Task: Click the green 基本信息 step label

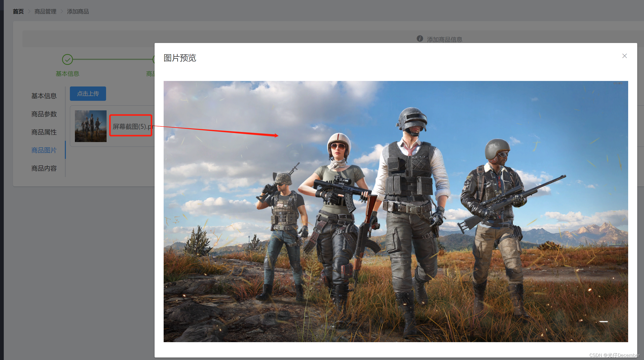Action: [67, 74]
